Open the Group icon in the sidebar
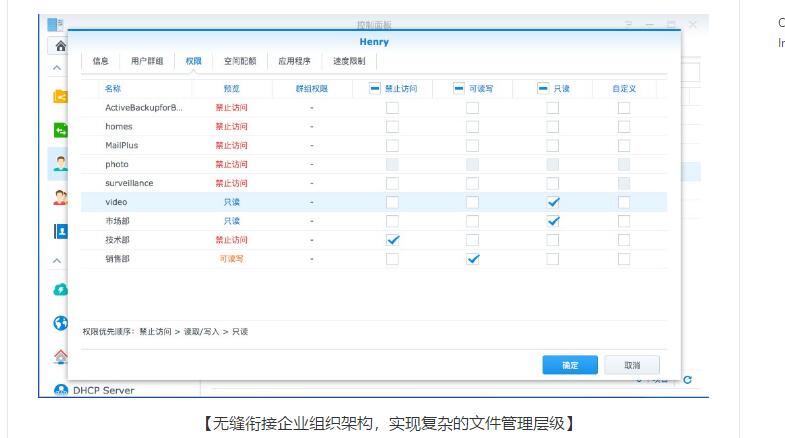The width and height of the screenshot is (785, 438). point(60,197)
